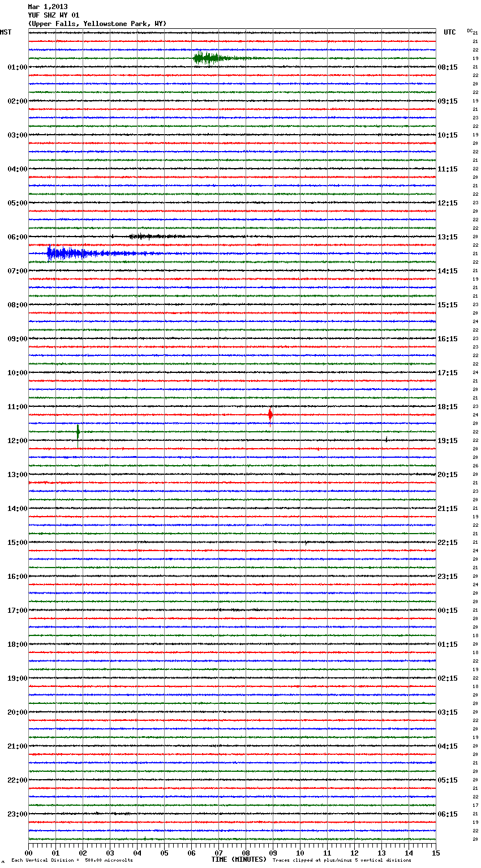Select the 05:00 MST hour label
481x868 pixels.
click(x=17, y=203)
